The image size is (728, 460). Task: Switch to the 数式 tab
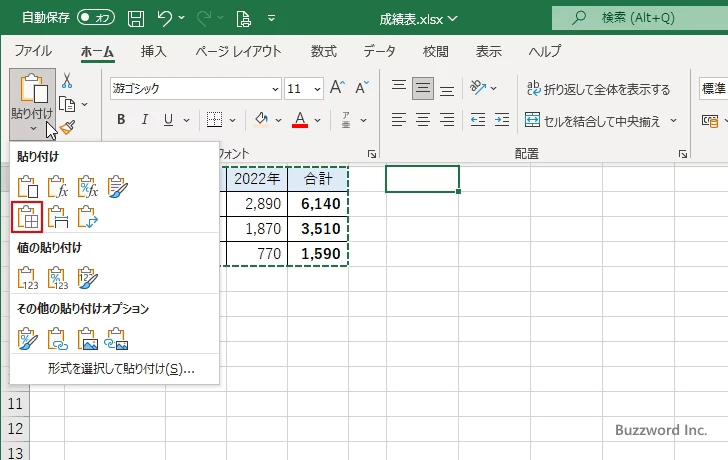coord(324,51)
